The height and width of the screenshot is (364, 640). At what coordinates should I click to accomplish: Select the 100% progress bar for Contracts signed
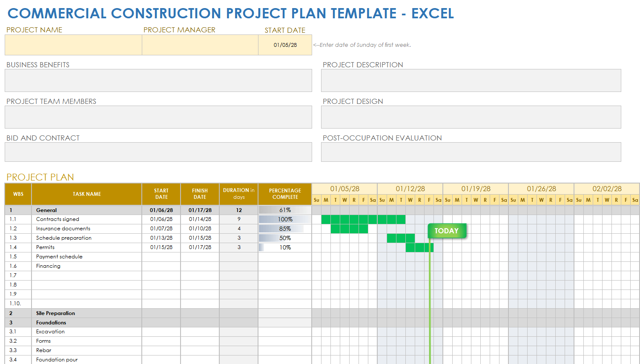(x=285, y=219)
